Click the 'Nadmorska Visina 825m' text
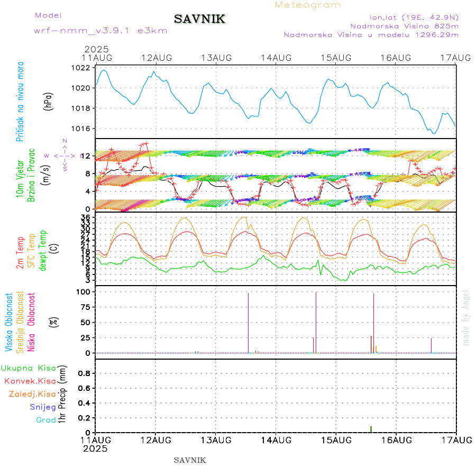 coord(404,25)
